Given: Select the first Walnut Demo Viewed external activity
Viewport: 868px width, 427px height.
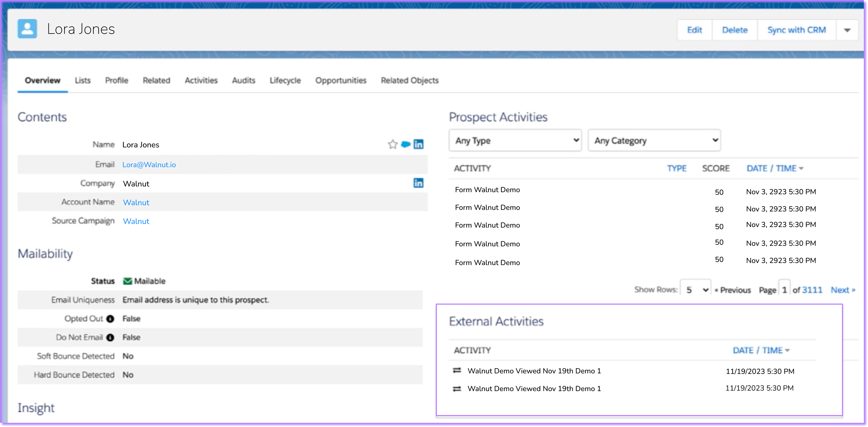Looking at the screenshot, I should point(534,371).
